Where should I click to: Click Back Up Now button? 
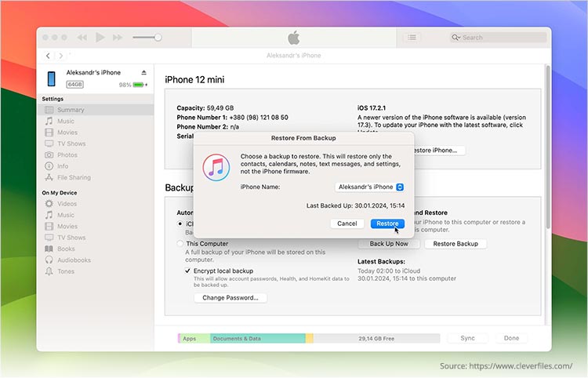389,244
